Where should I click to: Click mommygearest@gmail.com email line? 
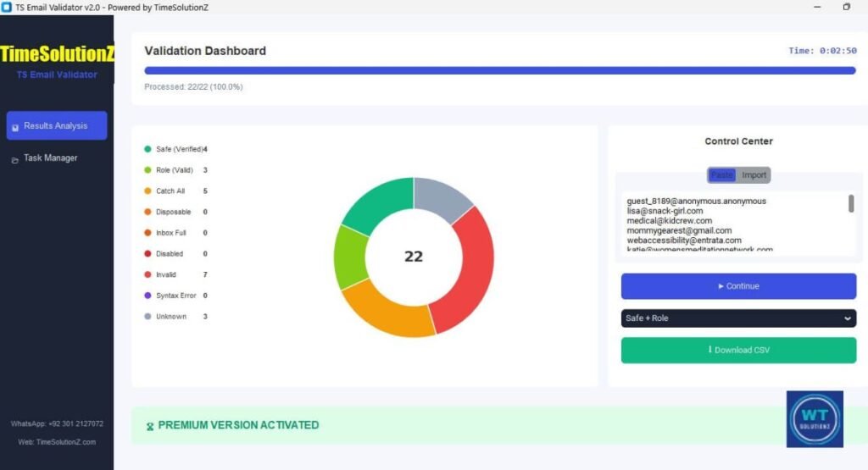tap(679, 230)
